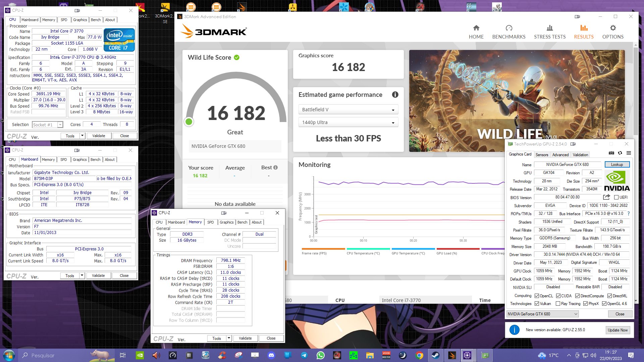Toggle the DirectCompute checkbox

pyautogui.click(x=577, y=296)
